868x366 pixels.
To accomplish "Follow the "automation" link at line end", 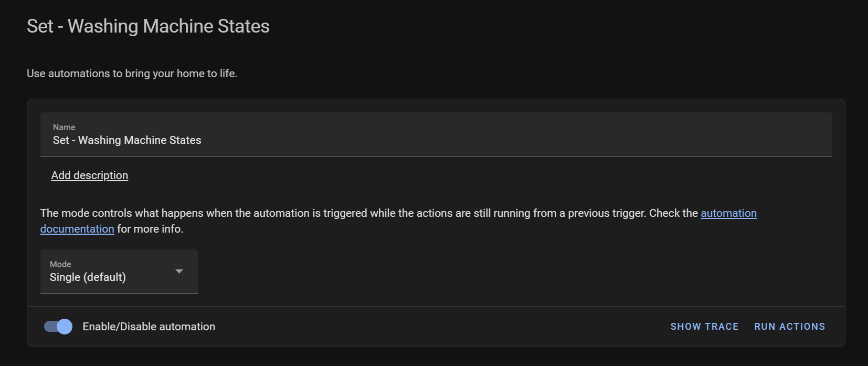I will pyautogui.click(x=728, y=213).
